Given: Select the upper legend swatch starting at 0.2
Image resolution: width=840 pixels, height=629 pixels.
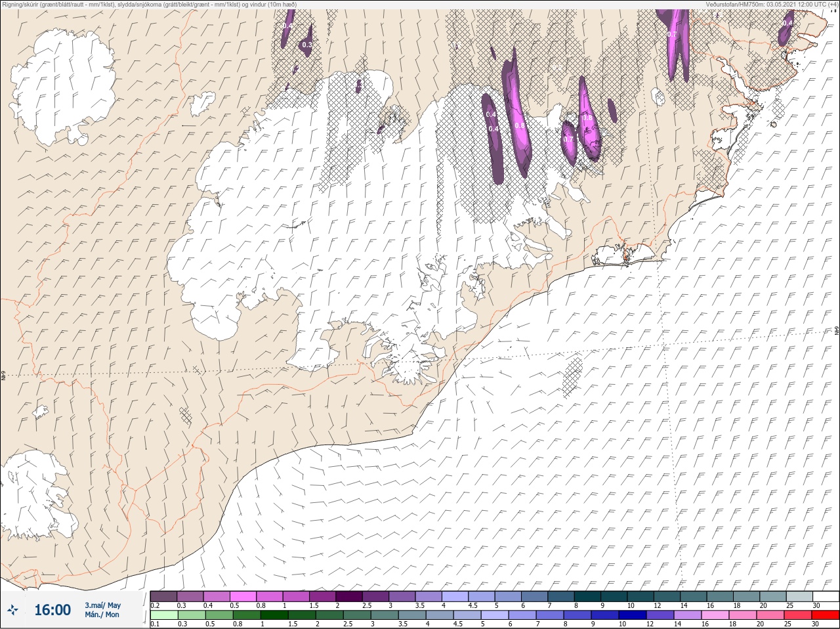Looking at the screenshot, I should coord(163,597).
